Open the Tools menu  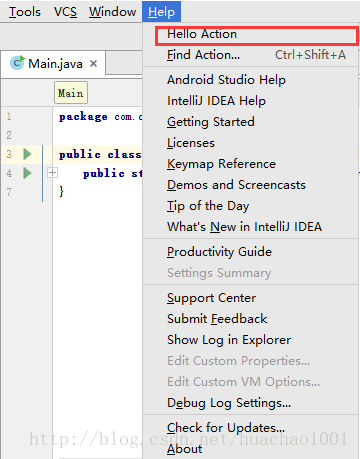25,12
